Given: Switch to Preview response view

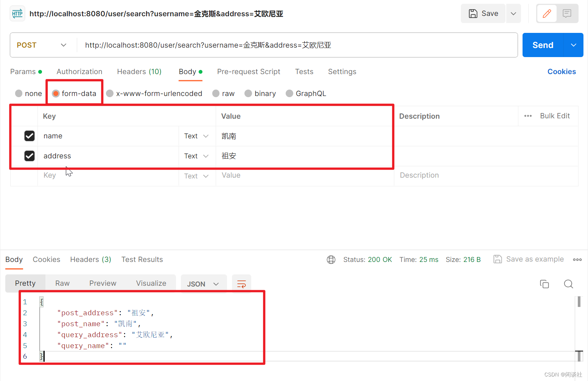Looking at the screenshot, I should [103, 283].
